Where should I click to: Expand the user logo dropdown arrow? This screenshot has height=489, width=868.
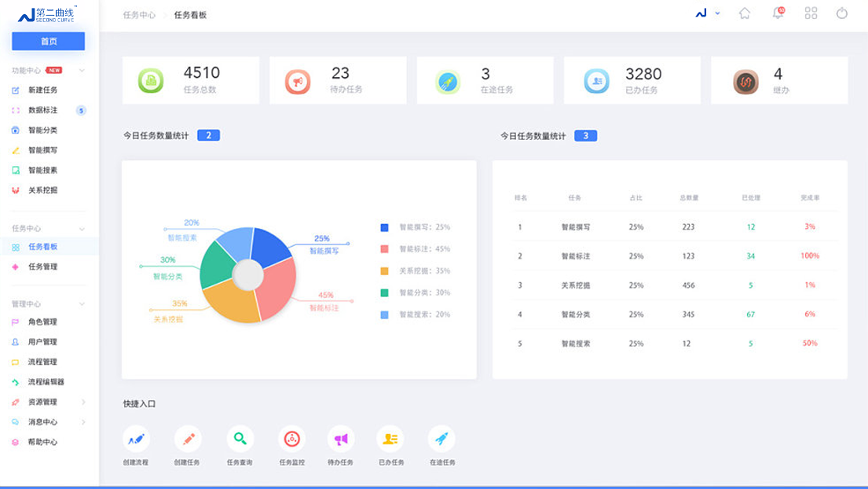tap(717, 13)
